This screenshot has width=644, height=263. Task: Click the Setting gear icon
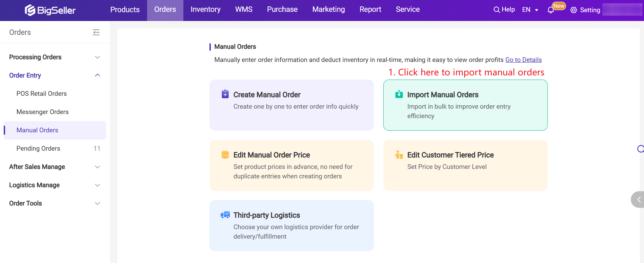573,10
